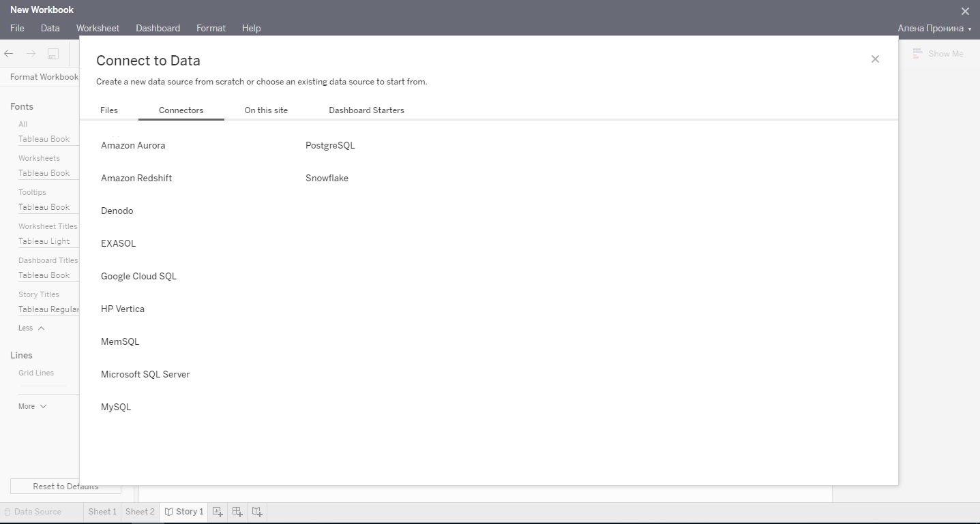Create a story using the New Story icon
The height and width of the screenshot is (524, 980).
[256, 511]
